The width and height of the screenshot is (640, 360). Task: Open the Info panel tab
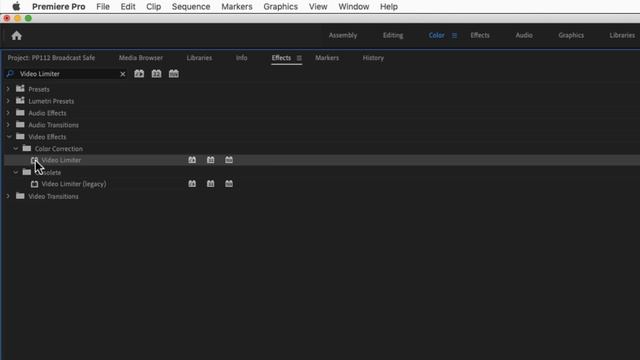pyautogui.click(x=241, y=58)
